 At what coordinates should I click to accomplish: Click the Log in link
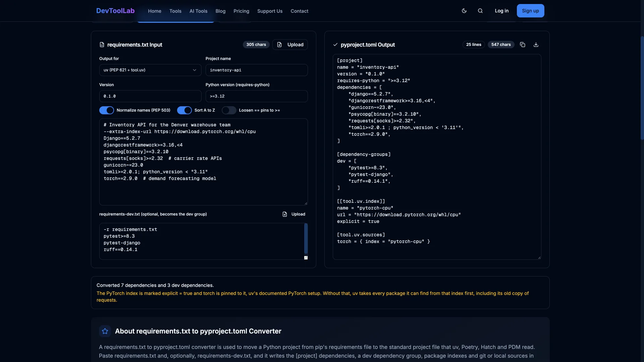[502, 11]
